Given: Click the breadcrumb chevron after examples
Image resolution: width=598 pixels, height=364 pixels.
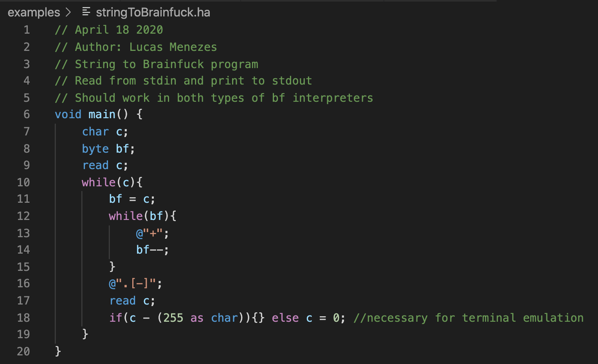Looking at the screenshot, I should pos(68,12).
